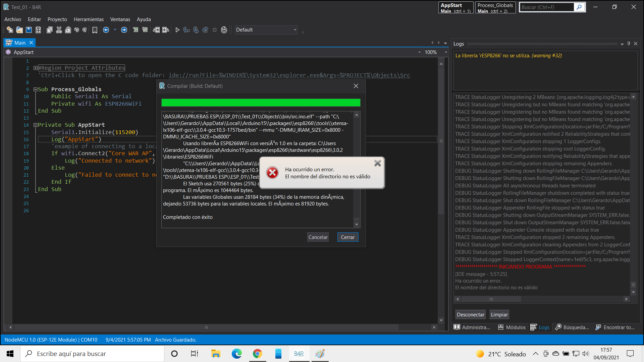Open the Default build configuration dropdown
The image size is (644, 362).
(x=295, y=30)
